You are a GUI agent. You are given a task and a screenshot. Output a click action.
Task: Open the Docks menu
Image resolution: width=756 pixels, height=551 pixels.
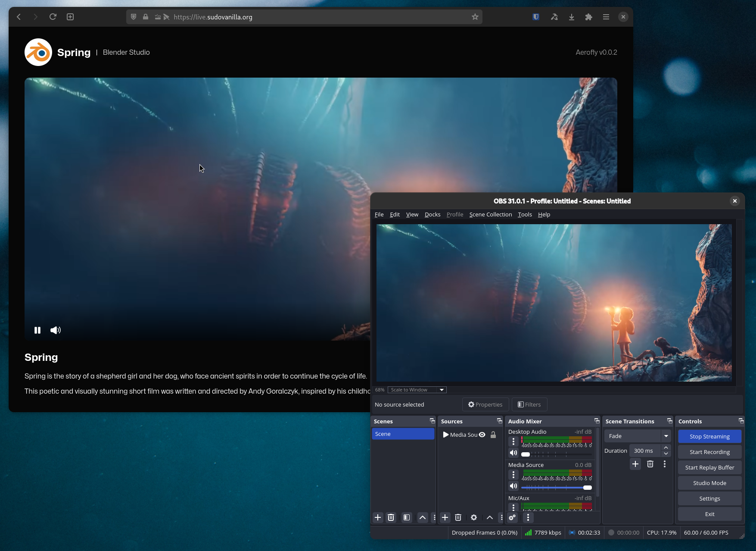432,214
